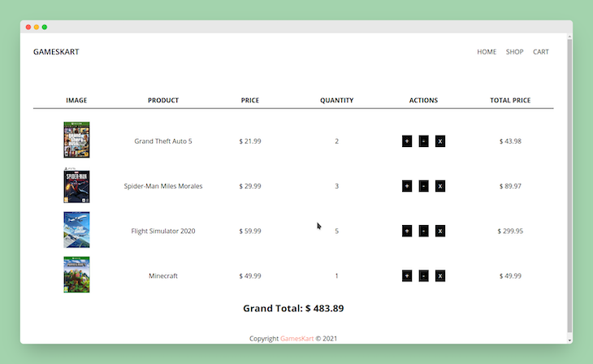Remove Minecraft from cart
This screenshot has height=364, width=593.
[x=439, y=275]
